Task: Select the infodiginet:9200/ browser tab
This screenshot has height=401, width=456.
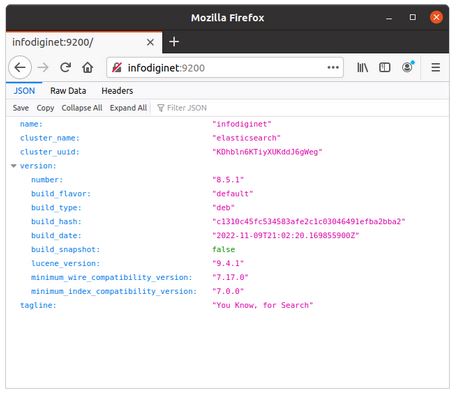Action: [84, 42]
